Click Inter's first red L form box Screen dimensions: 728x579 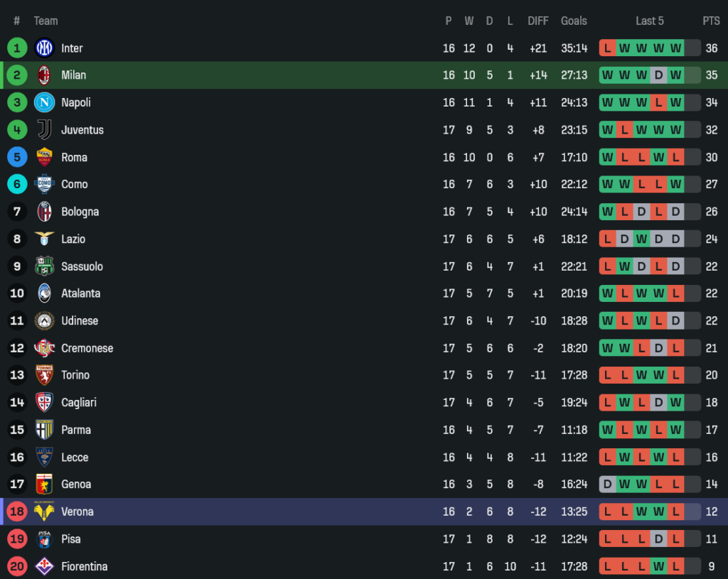pyautogui.click(x=607, y=48)
